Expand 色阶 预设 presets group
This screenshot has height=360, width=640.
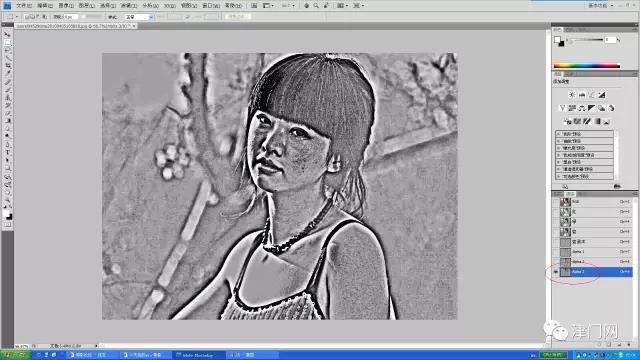click(x=559, y=134)
